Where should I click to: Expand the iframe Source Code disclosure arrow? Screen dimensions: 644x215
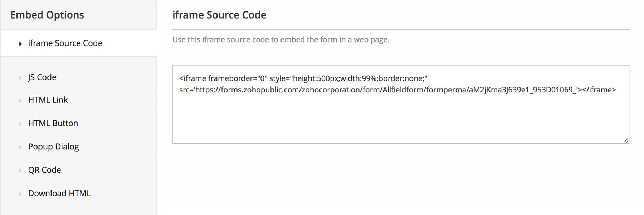tap(20, 43)
